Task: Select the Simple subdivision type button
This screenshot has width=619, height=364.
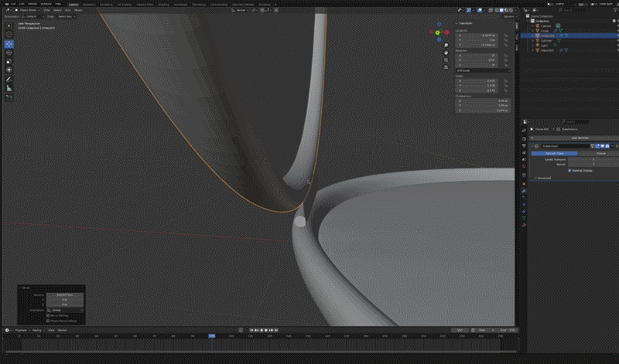Action: [601, 153]
